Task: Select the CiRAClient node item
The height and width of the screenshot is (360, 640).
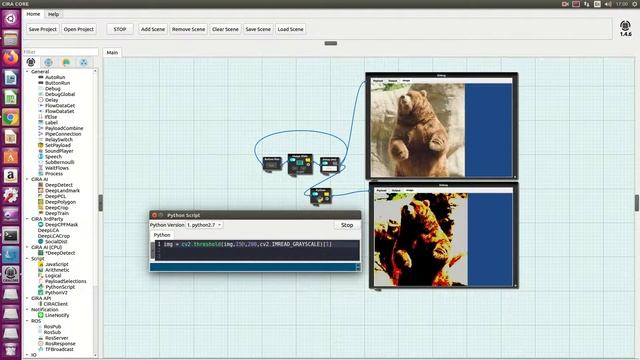Action: (x=53, y=304)
